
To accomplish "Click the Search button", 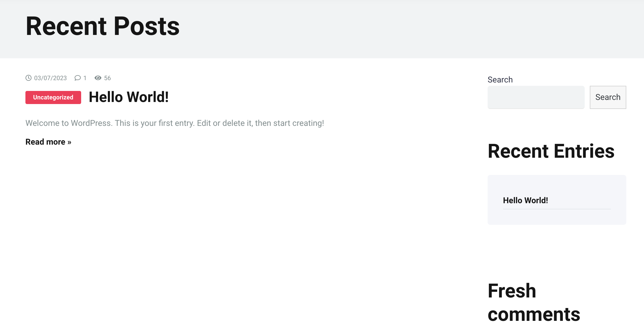I will (x=608, y=97).
